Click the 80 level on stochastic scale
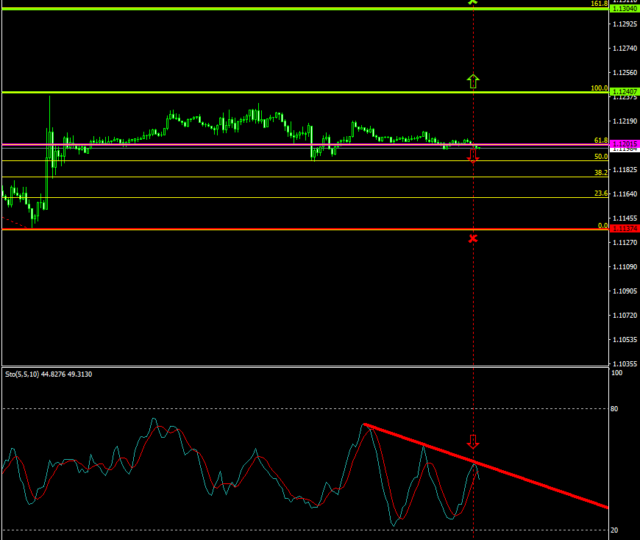This screenshot has height=540, width=640. (x=617, y=409)
